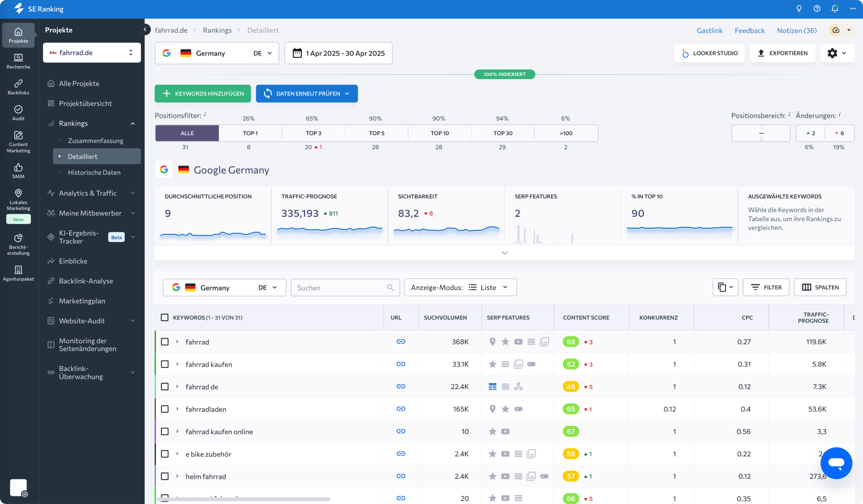Open the Spalten columns button
The height and width of the screenshot is (504, 863).
click(820, 287)
